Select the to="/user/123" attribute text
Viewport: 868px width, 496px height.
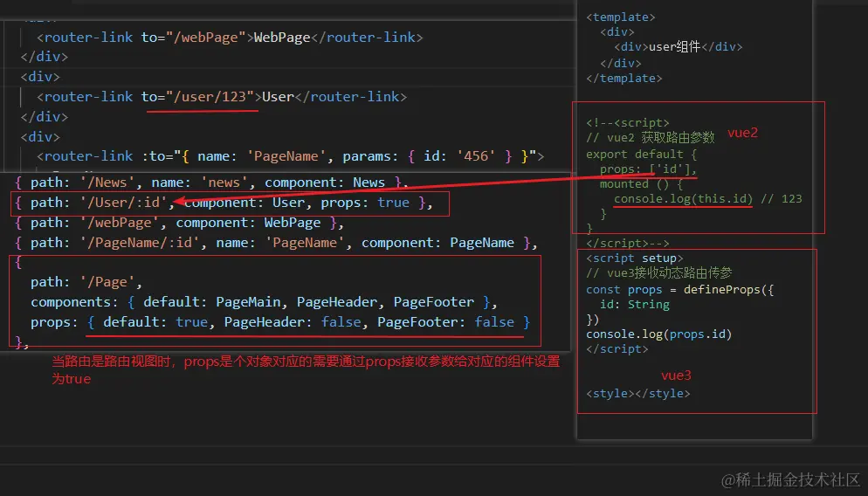197,97
